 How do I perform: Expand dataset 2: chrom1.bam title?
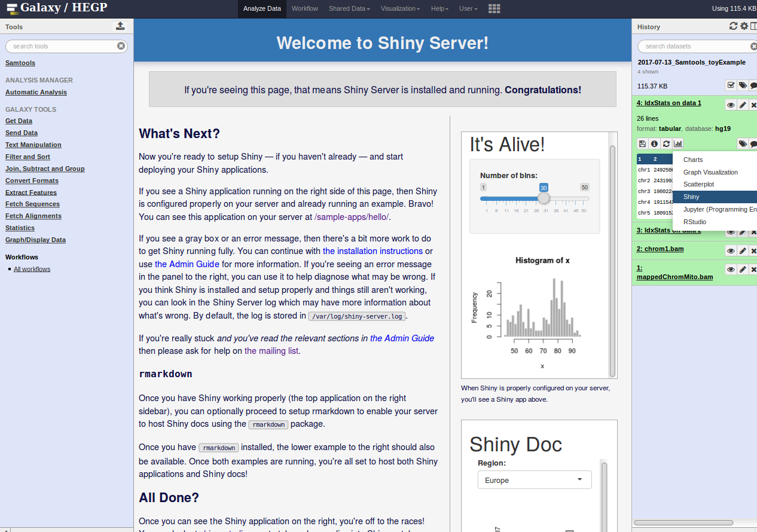[x=660, y=249]
